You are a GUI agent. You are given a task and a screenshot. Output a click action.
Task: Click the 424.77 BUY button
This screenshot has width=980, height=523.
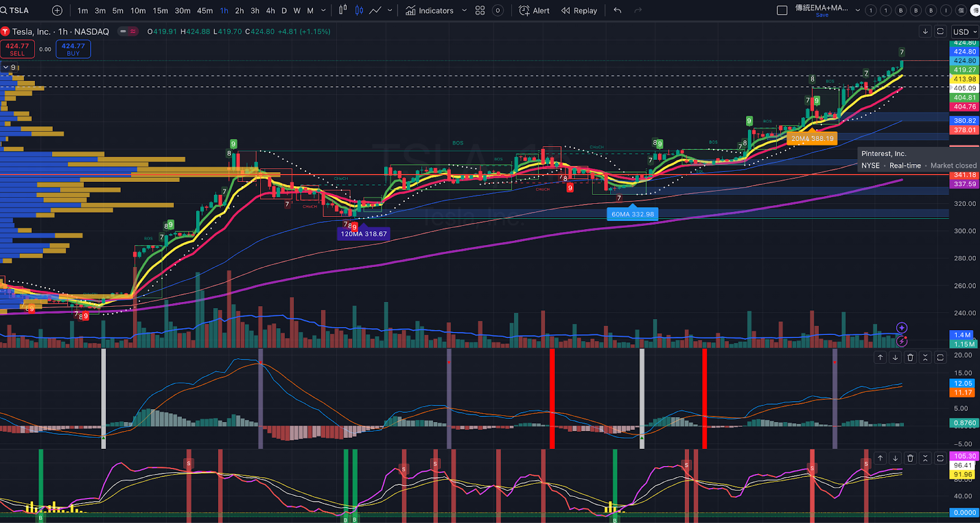pyautogui.click(x=73, y=49)
